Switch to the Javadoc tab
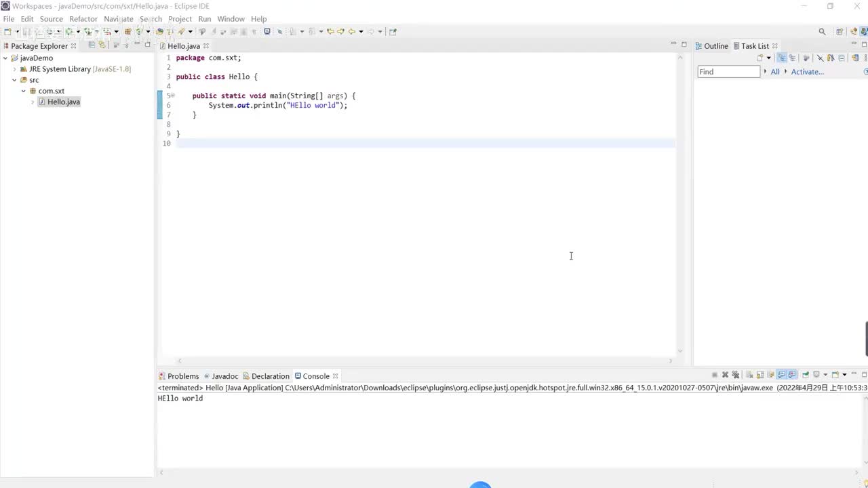Screen dimensions: 868x488 pos(221,376)
